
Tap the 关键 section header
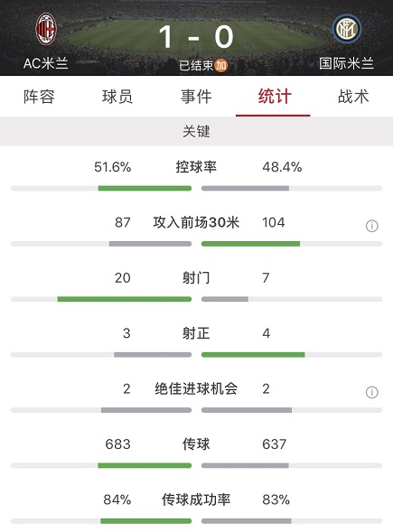point(197,131)
